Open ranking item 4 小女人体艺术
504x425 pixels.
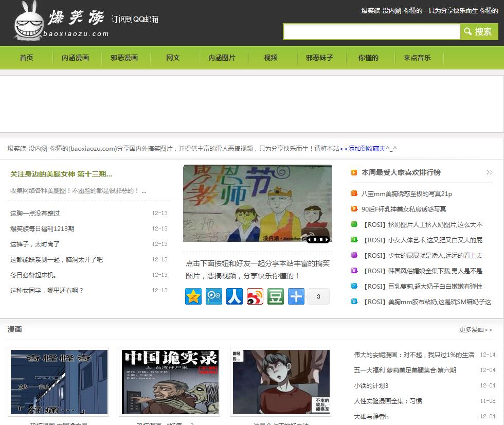click(x=422, y=240)
